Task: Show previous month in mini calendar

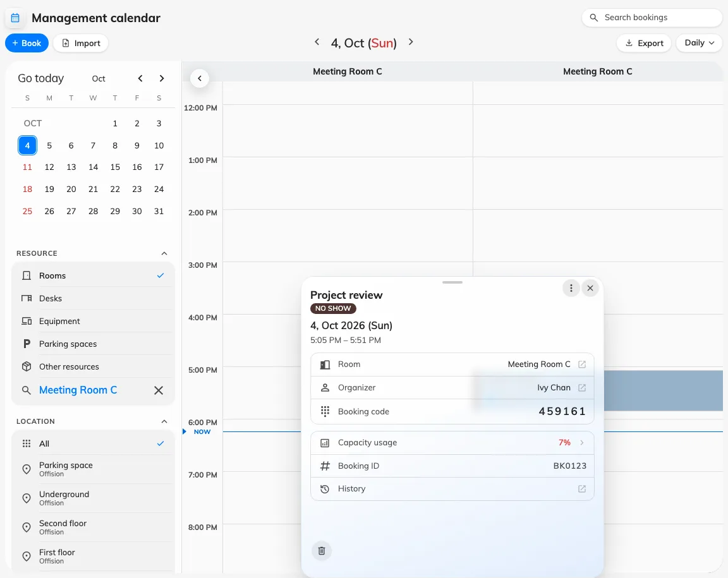Action: (140, 78)
